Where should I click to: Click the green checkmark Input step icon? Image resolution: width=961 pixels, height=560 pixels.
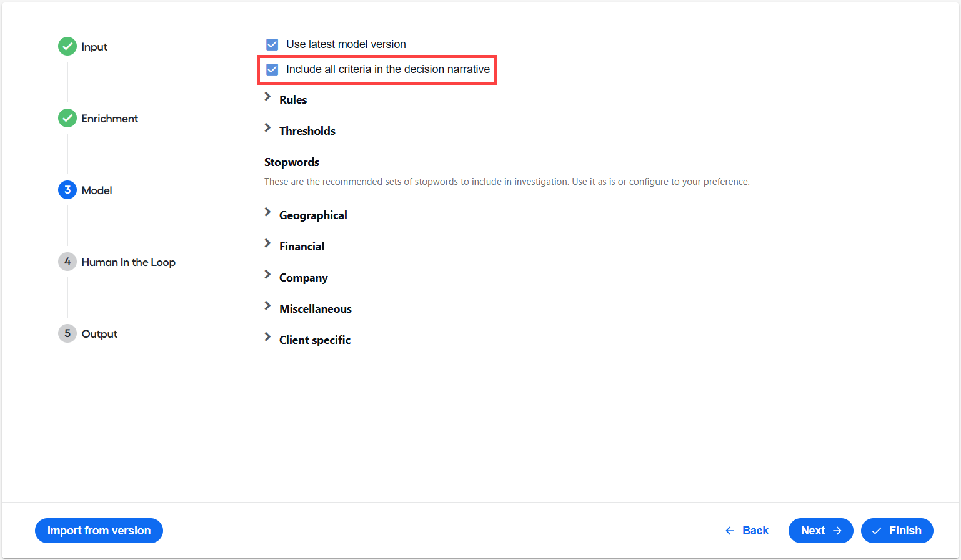click(67, 46)
